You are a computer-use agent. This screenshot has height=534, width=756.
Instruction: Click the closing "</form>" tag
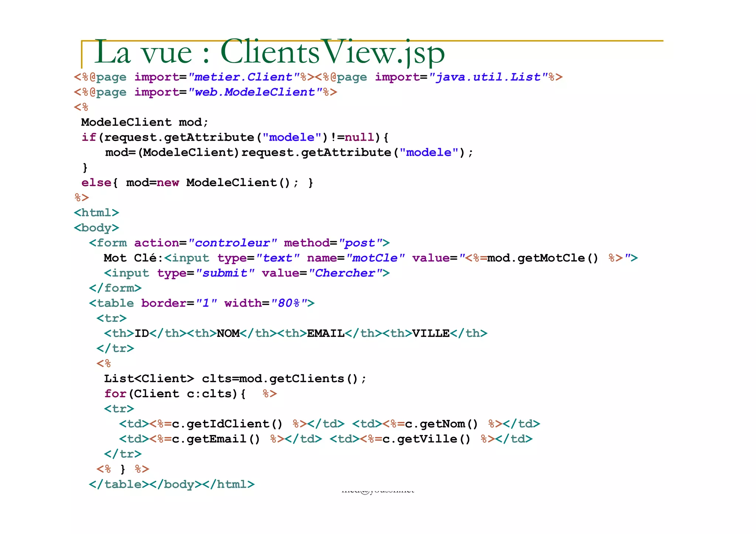pos(115,288)
